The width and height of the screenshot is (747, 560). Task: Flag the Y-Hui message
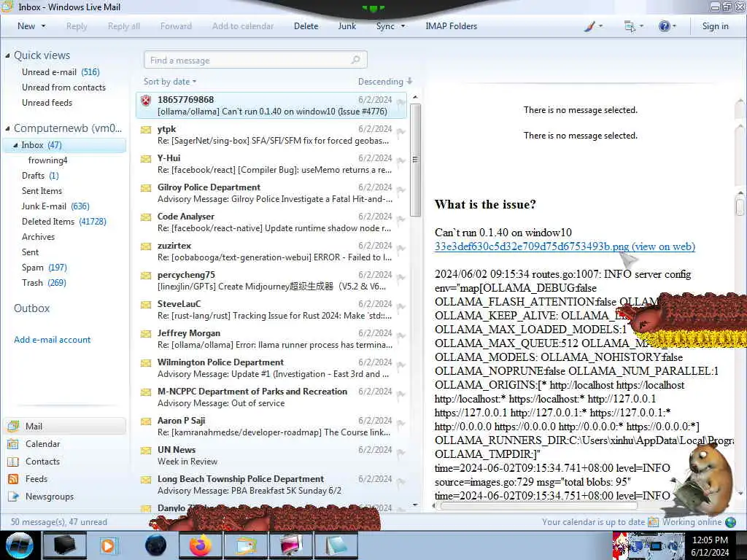(x=400, y=161)
